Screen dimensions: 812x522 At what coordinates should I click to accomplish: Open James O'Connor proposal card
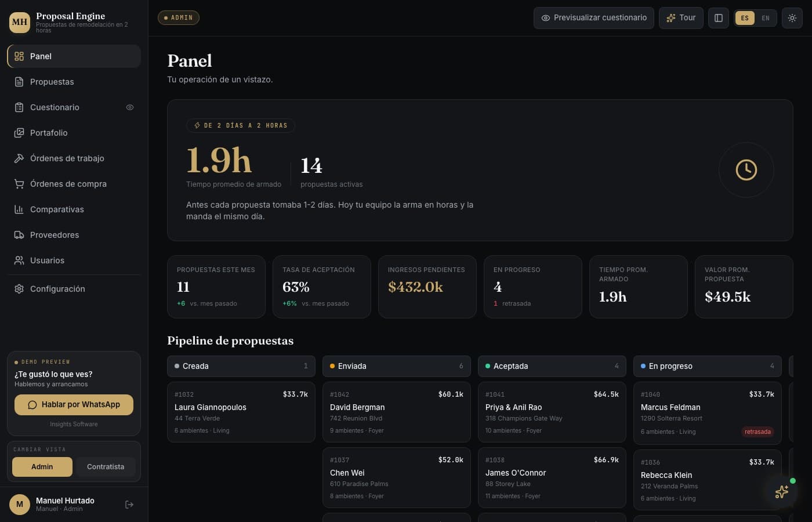[552, 477]
